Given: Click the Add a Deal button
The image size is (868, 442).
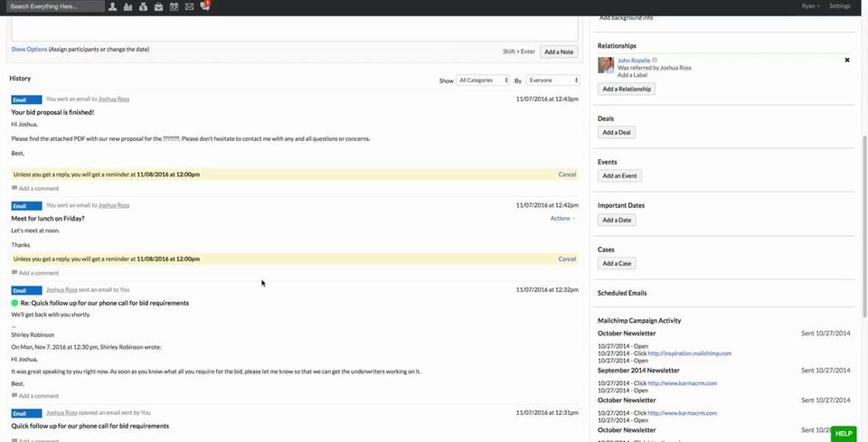Looking at the screenshot, I should pyautogui.click(x=617, y=133).
